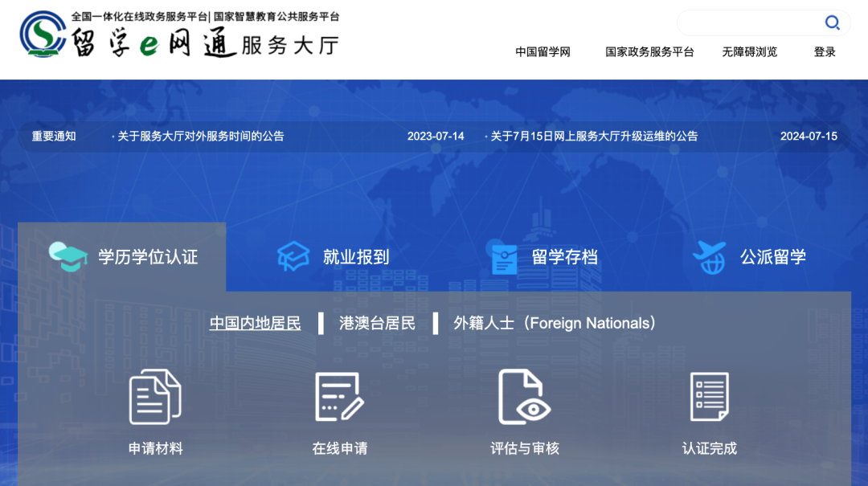Click the 登录 login link
This screenshot has width=868, height=486.
(825, 52)
